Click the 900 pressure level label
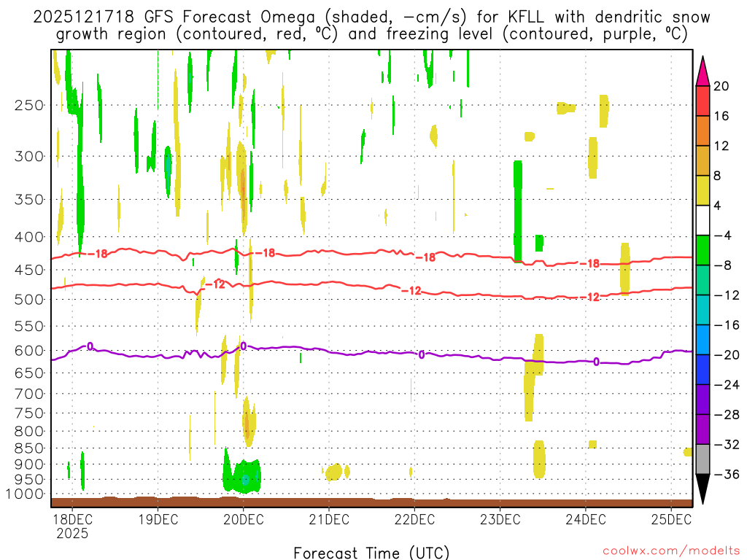This screenshot has width=747, height=560. (x=29, y=464)
